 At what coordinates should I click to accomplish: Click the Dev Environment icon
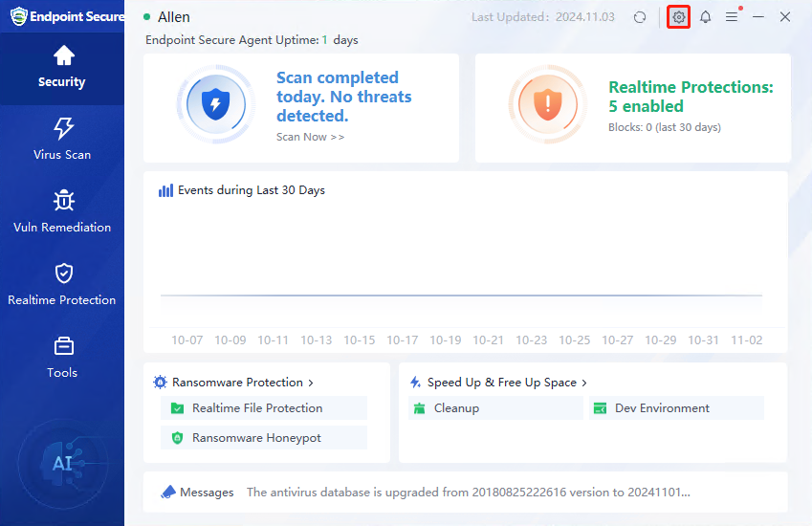pyautogui.click(x=601, y=408)
